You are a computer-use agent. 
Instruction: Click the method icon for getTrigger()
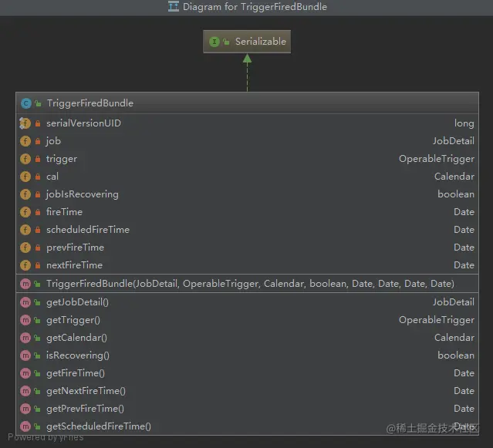pos(25,320)
